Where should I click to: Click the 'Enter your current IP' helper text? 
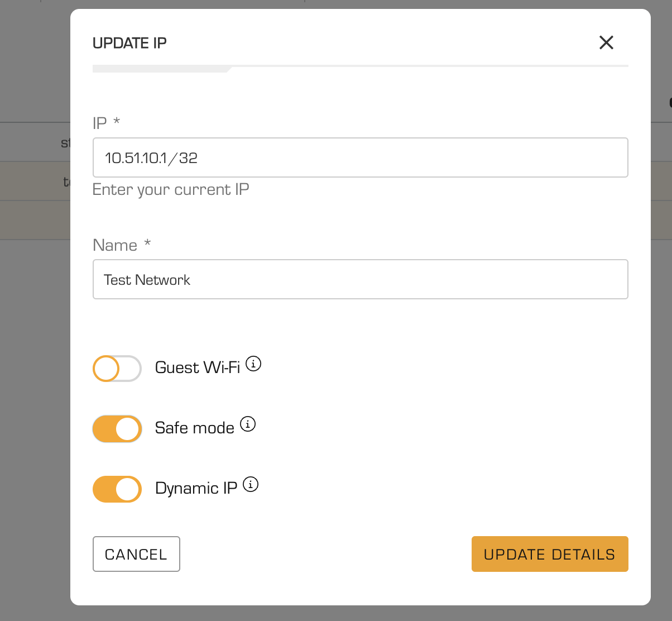171,190
